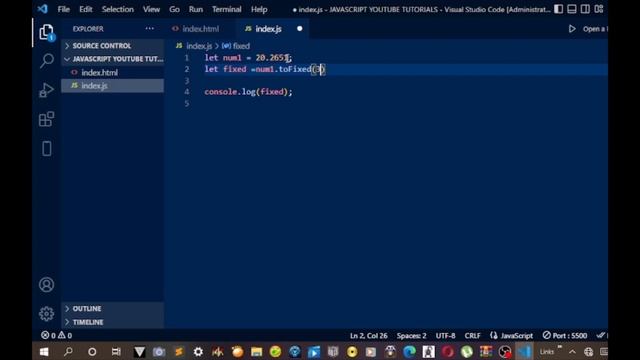This screenshot has width=640, height=360.
Task: Open index.html in the file tree
Action: (113, 72)
